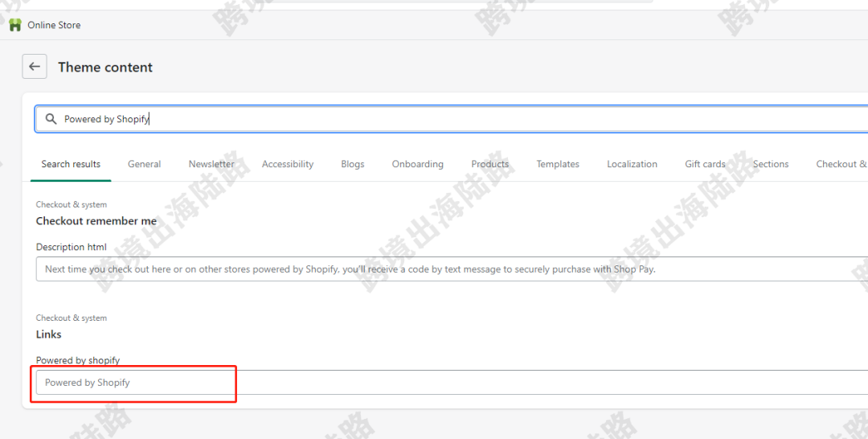868x439 pixels.
Task: Select the Products tab
Action: (490, 164)
